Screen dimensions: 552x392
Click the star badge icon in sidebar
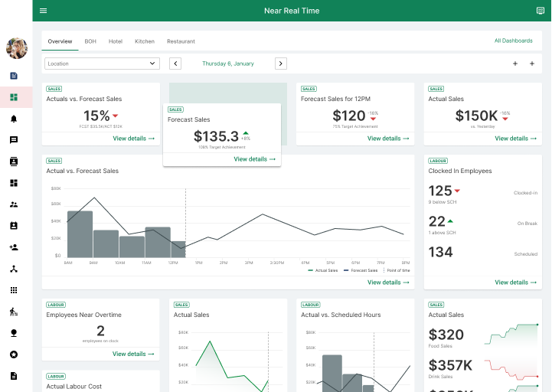[14, 354]
